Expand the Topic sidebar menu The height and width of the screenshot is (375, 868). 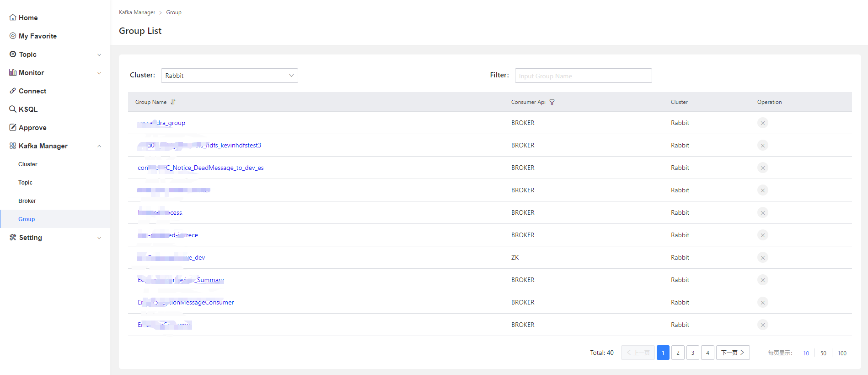99,55
